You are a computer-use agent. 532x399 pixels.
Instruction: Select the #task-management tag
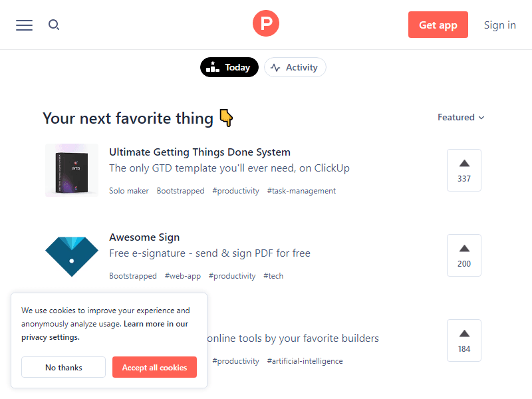pos(301,191)
